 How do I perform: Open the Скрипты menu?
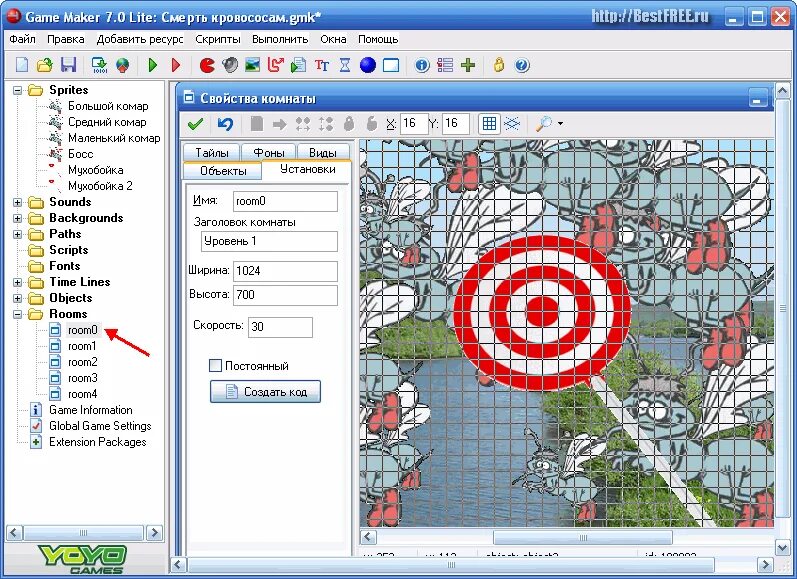218,39
